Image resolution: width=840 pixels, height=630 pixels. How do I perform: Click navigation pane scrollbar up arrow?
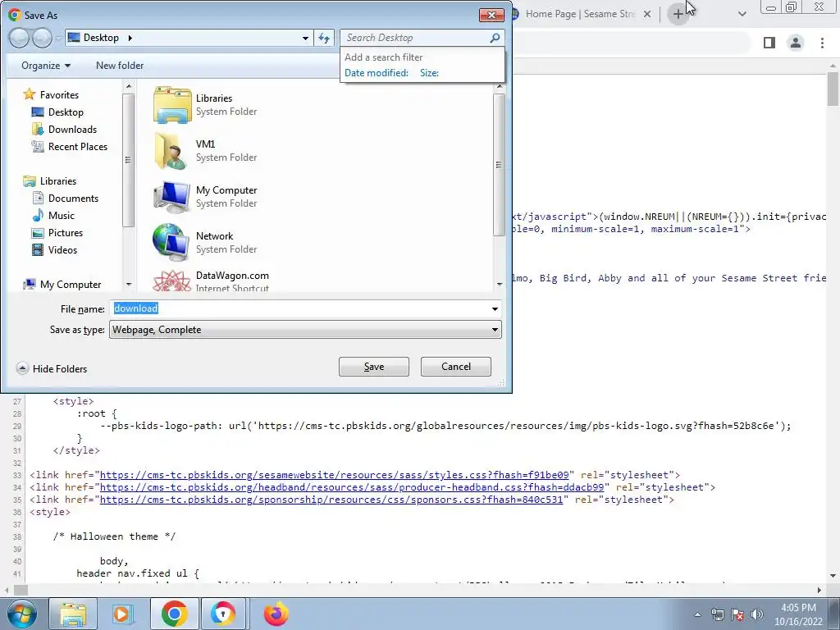[129, 86]
